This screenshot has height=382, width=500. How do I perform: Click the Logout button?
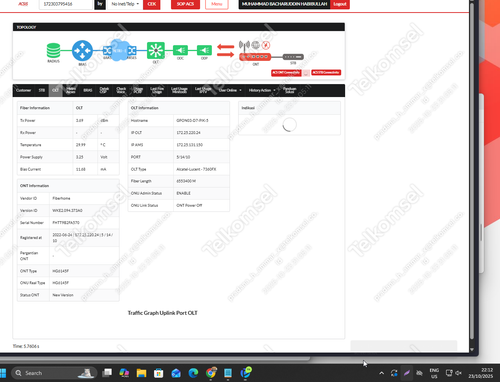340,4
